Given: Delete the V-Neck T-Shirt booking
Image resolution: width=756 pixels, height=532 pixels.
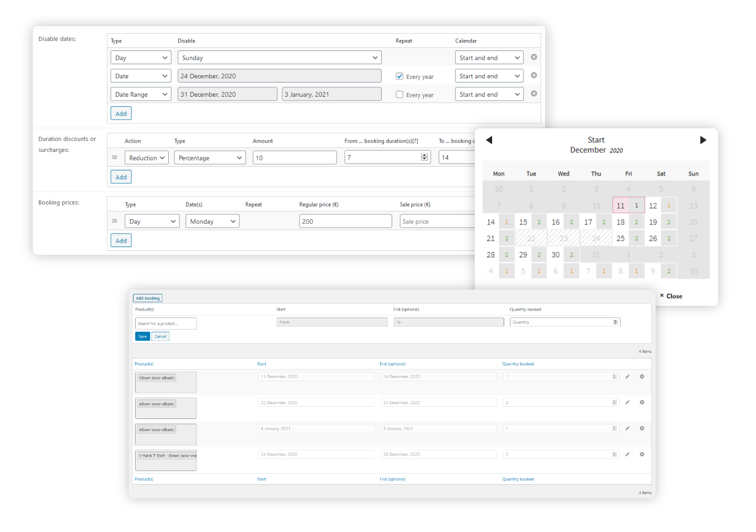Looking at the screenshot, I should coord(641,454).
